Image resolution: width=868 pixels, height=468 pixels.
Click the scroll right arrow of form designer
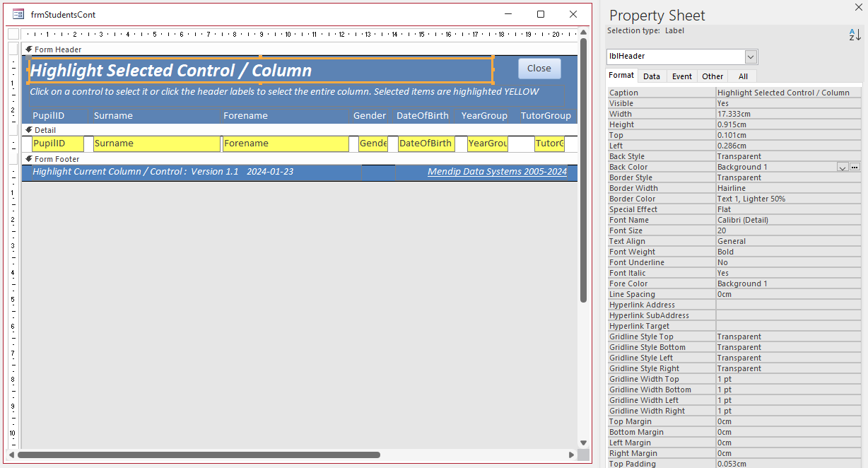[x=572, y=455]
